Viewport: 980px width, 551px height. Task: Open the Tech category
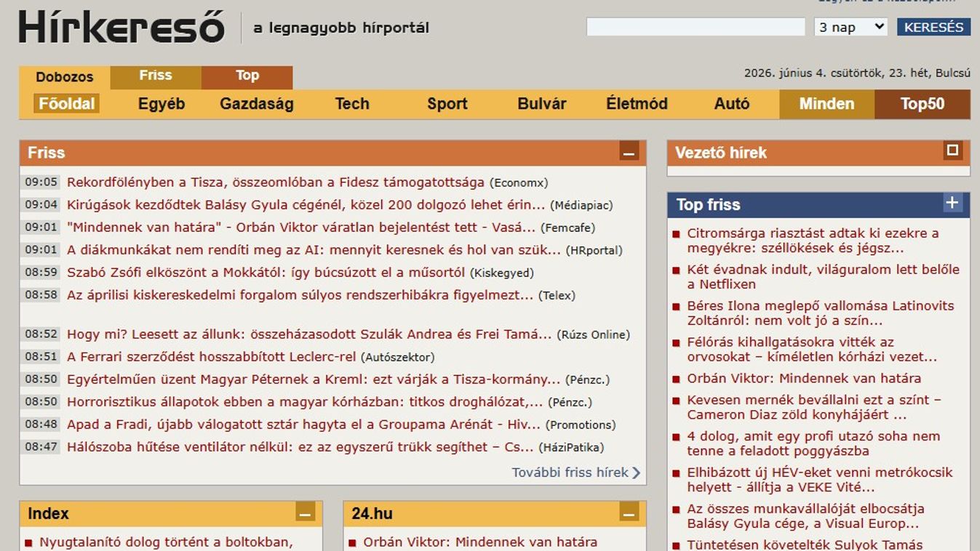point(352,104)
